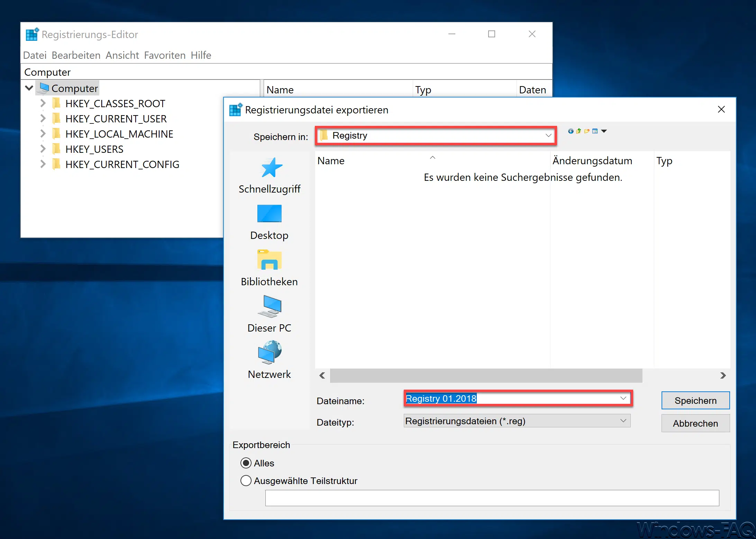Click the Abbrechen button

coord(695,423)
